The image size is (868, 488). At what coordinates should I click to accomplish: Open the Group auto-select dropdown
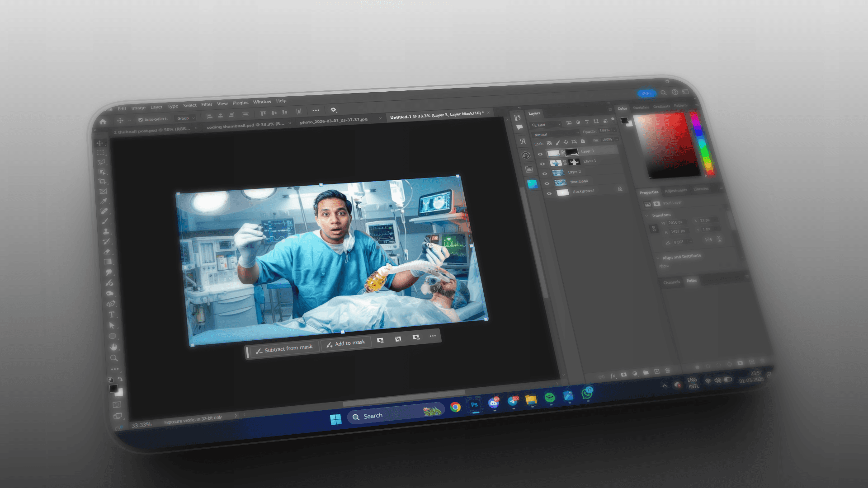(x=185, y=118)
